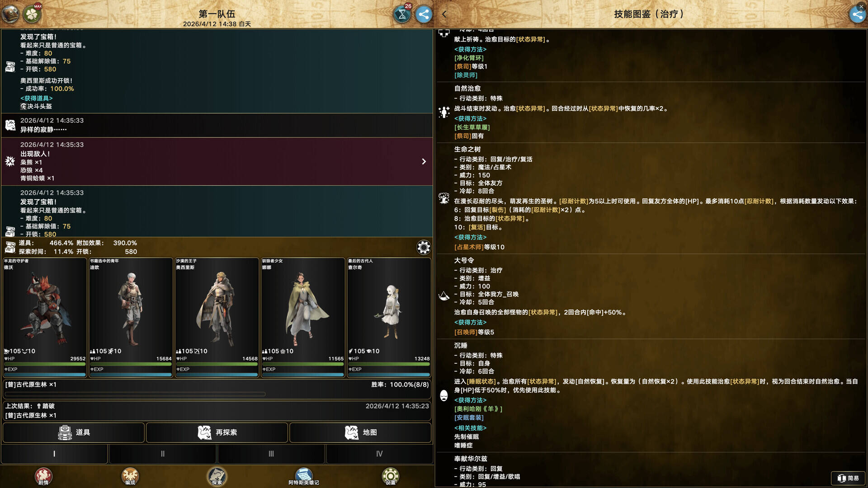Select character card 查尔奇
The image size is (868, 488).
click(x=389, y=317)
